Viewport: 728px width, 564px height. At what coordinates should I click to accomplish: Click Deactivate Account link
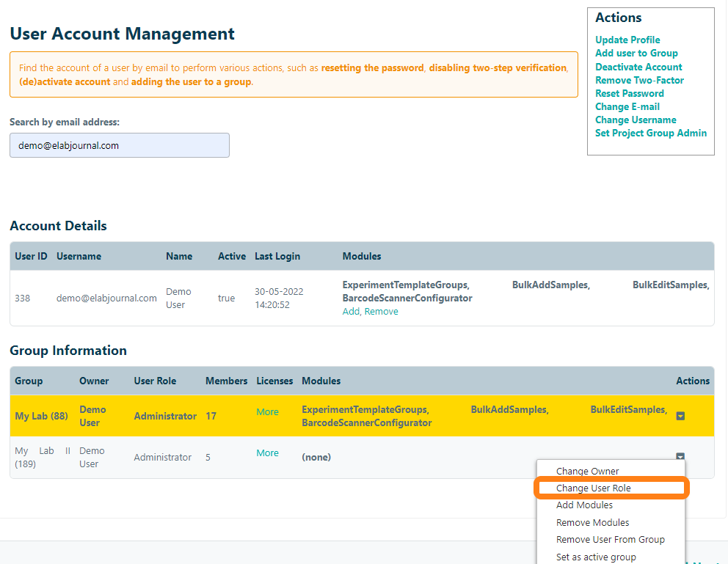click(x=638, y=67)
